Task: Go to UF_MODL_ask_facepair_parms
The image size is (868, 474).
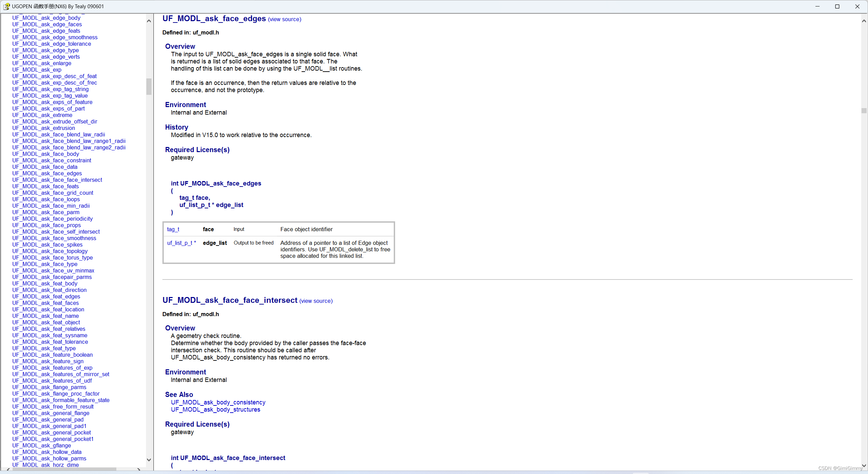Action: (x=52, y=277)
